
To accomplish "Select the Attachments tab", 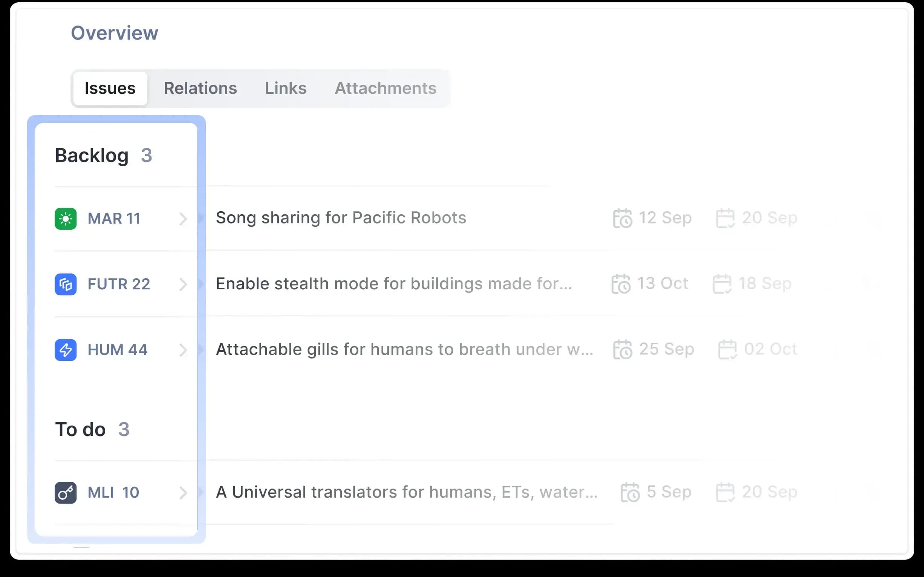I will click(385, 88).
